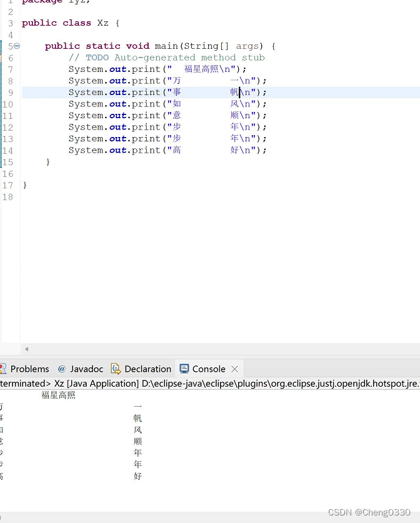Close the Console view tab
The width and height of the screenshot is (420, 523).
[x=234, y=369]
